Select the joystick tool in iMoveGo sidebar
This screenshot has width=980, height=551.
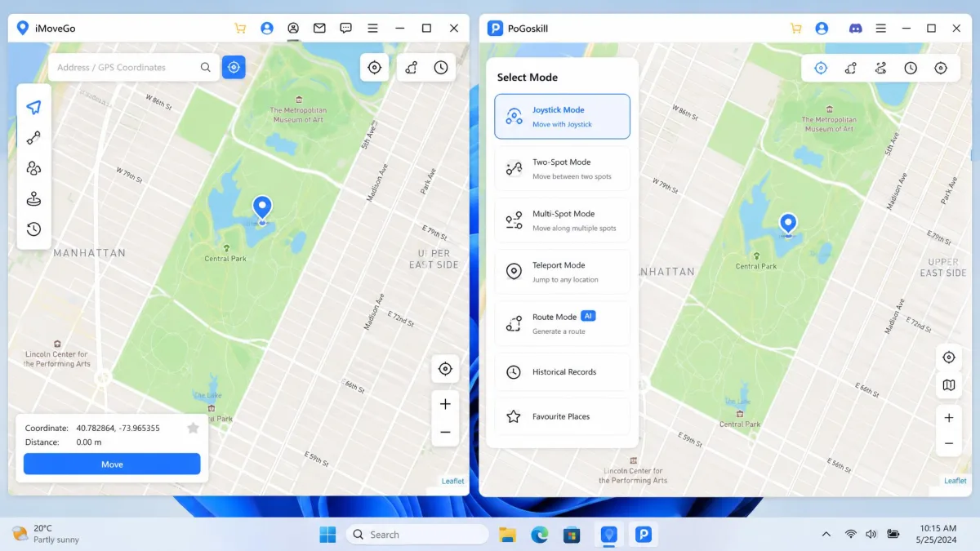(33, 199)
